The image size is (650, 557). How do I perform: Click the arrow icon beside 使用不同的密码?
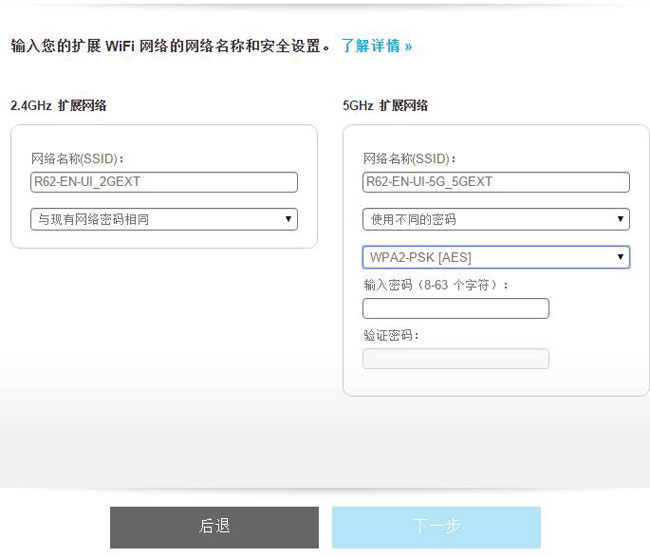pos(620,219)
